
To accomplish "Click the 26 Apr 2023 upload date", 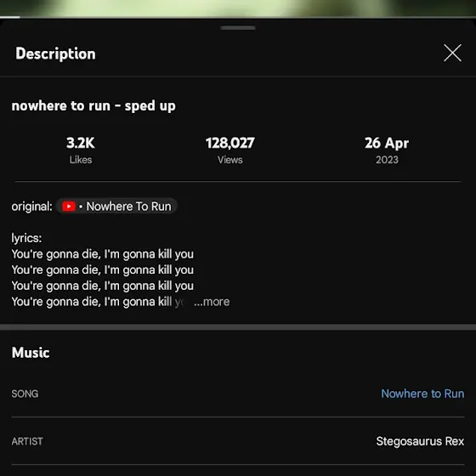I will point(387,150).
